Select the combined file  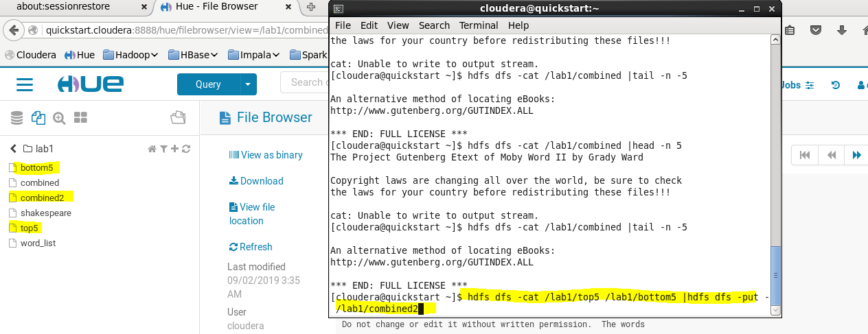click(x=40, y=183)
